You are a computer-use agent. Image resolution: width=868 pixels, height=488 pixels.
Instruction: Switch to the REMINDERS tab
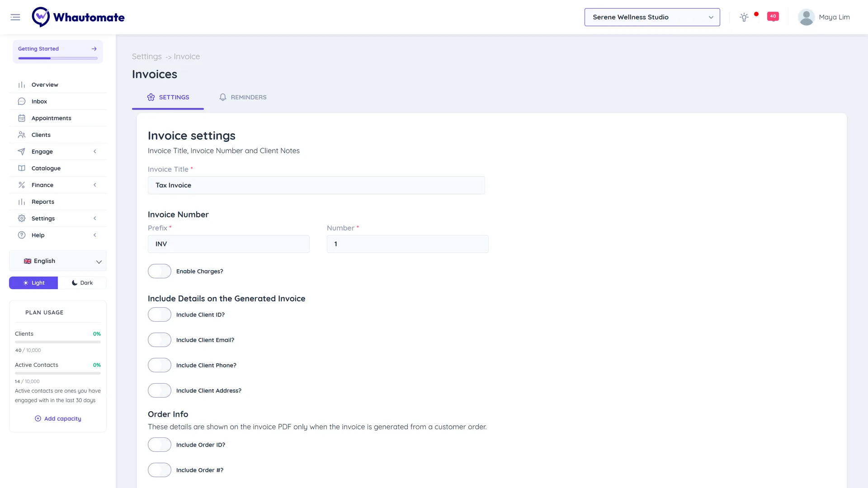tap(243, 97)
